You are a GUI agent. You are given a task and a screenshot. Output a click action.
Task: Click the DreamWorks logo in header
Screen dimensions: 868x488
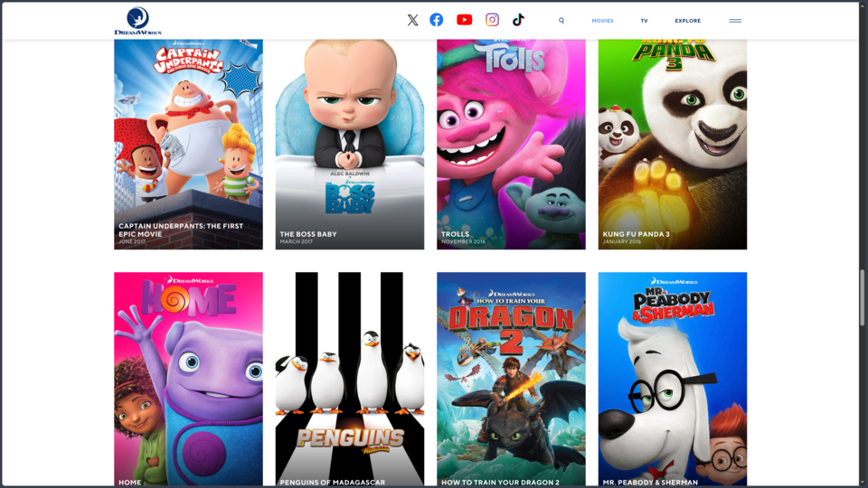click(x=137, y=21)
